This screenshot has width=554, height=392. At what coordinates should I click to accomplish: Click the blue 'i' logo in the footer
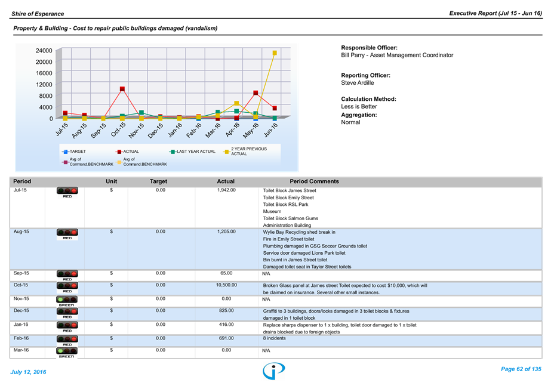point(273,371)
